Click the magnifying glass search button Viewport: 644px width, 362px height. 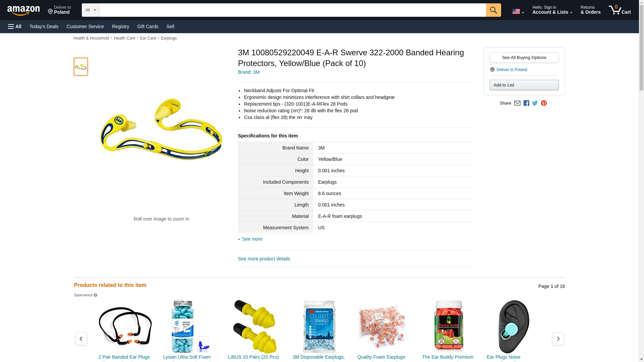click(493, 10)
